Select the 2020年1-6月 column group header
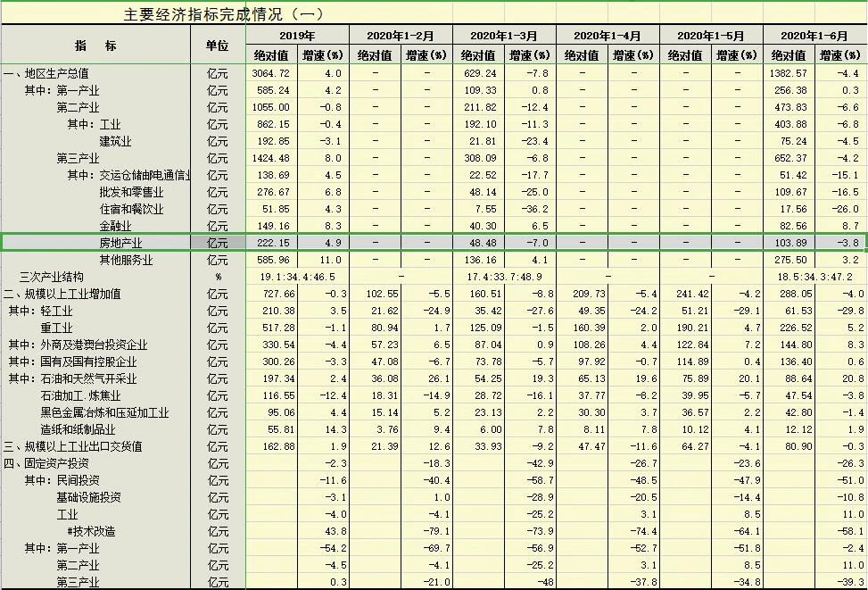 coord(814,36)
